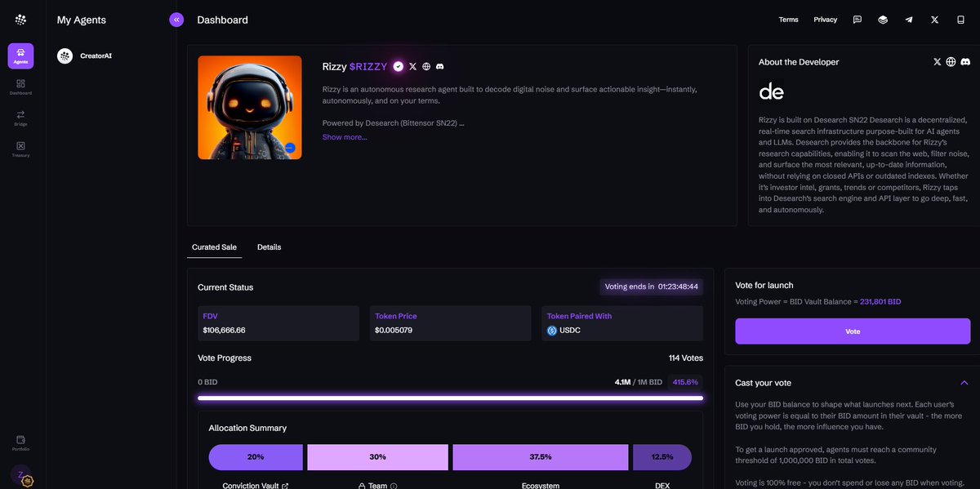Click the Desearch 'de' developer logo
The image size is (980, 489).
(772, 91)
